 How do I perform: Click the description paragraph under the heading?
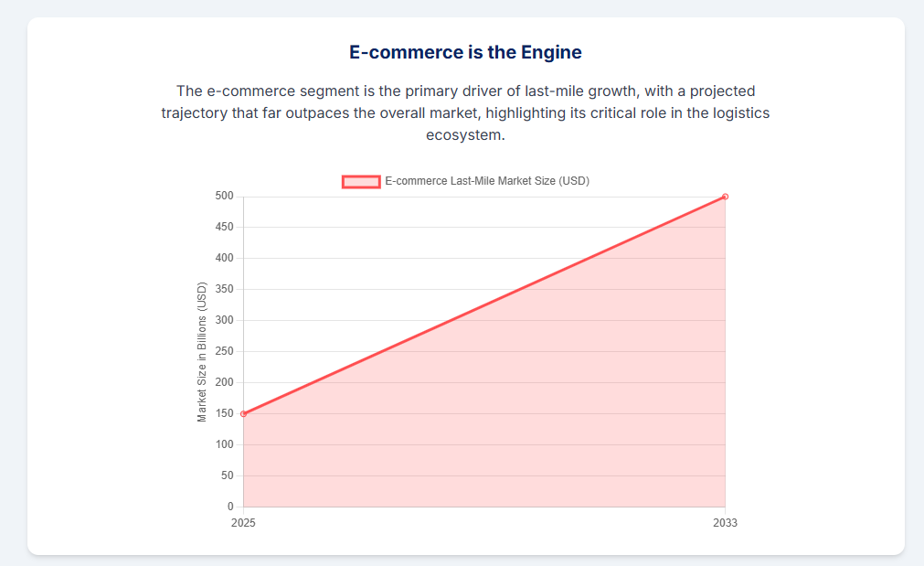(465, 113)
